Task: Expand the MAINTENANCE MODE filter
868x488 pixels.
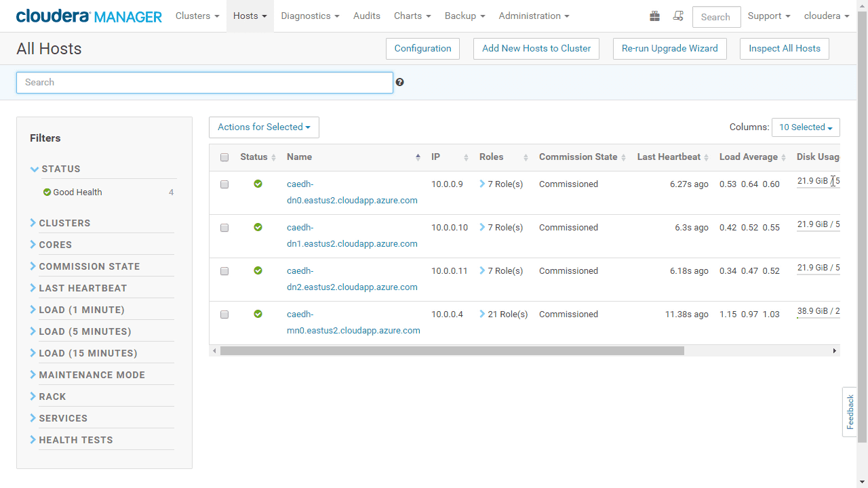Action: coord(87,375)
